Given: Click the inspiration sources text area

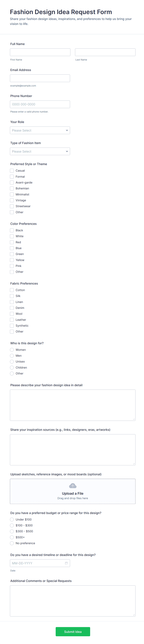Looking at the screenshot, I should coord(72,450).
